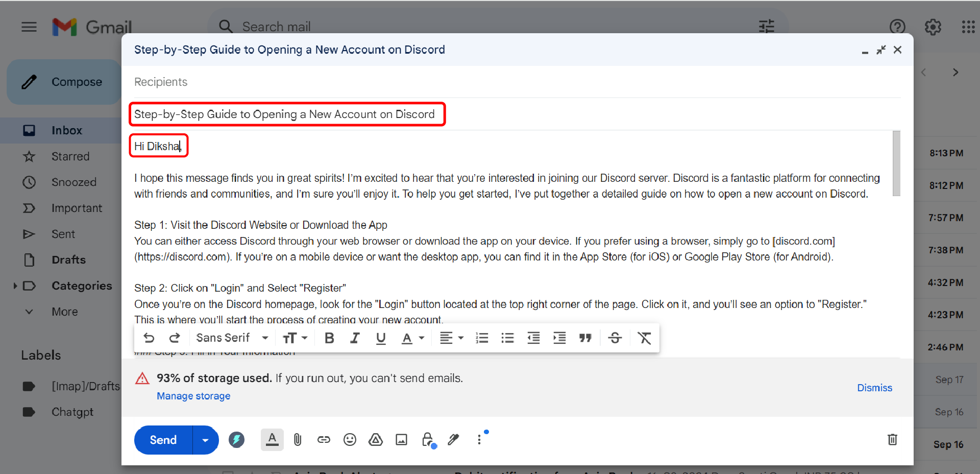
Task: Apply quote formatting
Action: pyautogui.click(x=585, y=338)
